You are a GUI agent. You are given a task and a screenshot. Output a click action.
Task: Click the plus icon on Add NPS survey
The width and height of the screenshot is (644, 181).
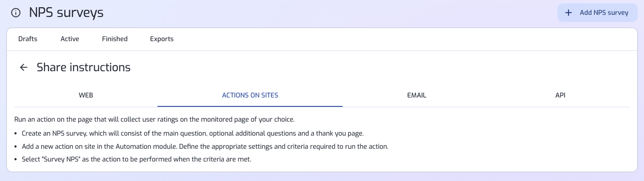point(568,13)
